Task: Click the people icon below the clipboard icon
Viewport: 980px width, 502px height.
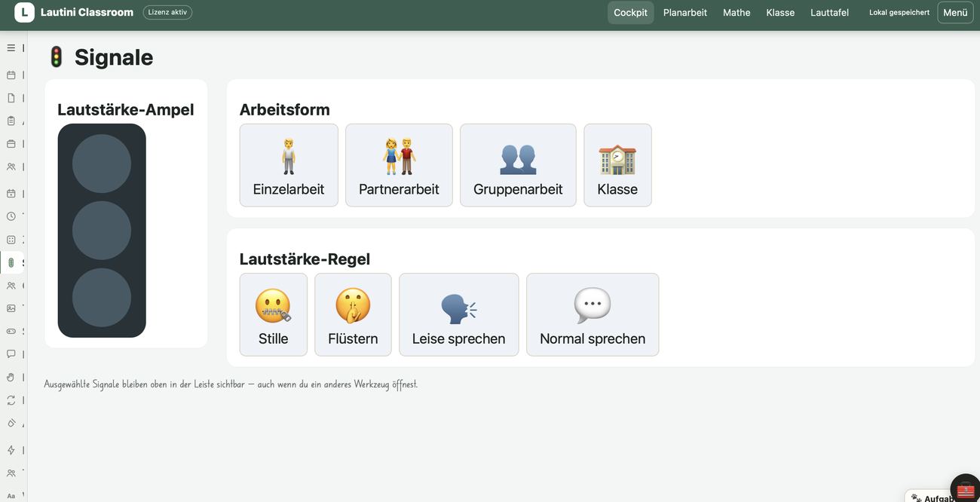Action: point(11,167)
